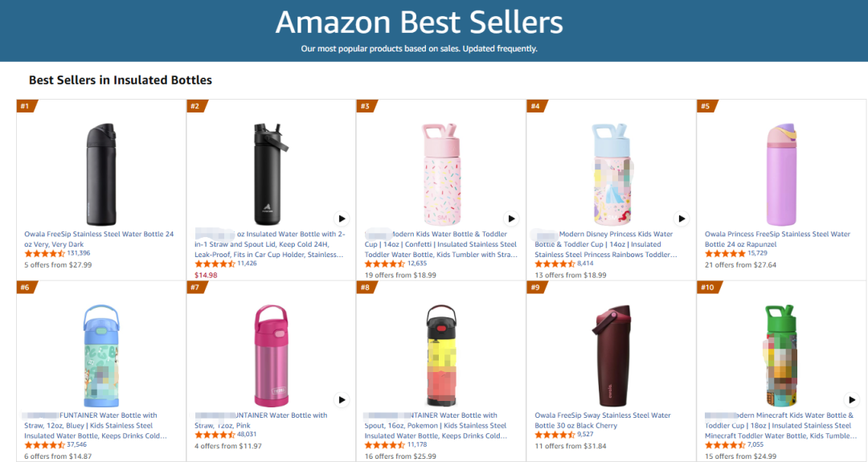Open the Bluey FUNTAINER bottle image
This screenshot has height=462, width=868.
[x=101, y=356]
